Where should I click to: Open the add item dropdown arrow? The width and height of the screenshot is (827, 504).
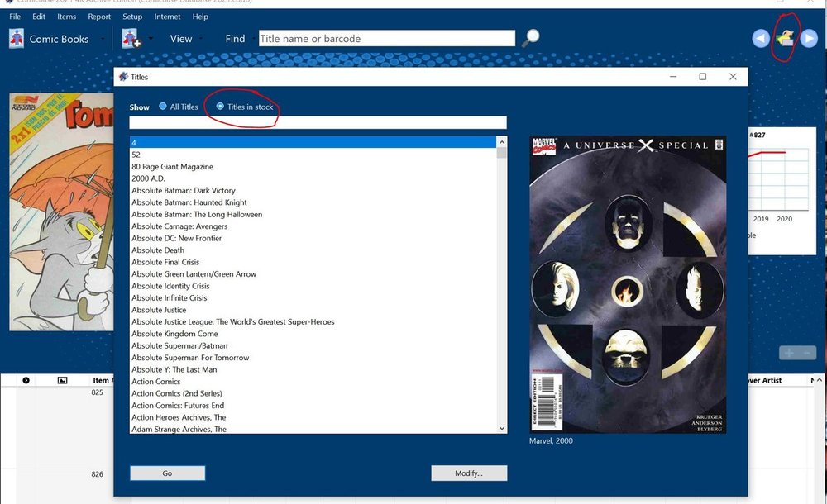tap(151, 39)
